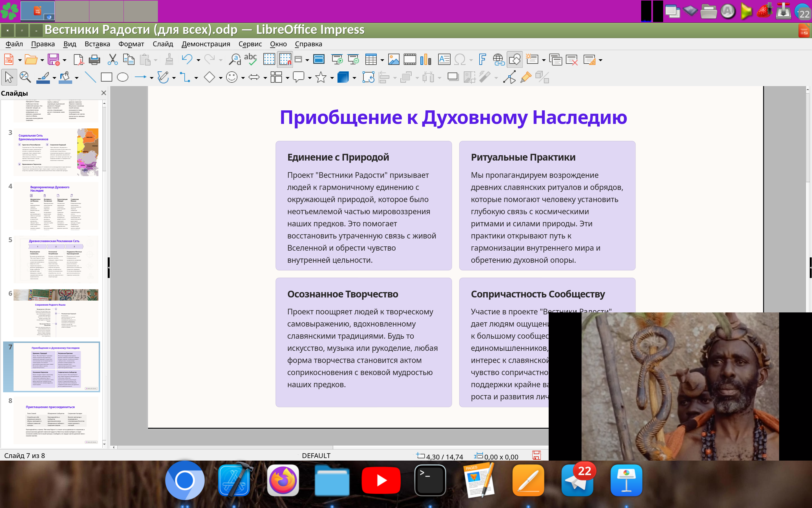Toggle extrusion 3D on or off
812x508 pixels.
[542, 77]
